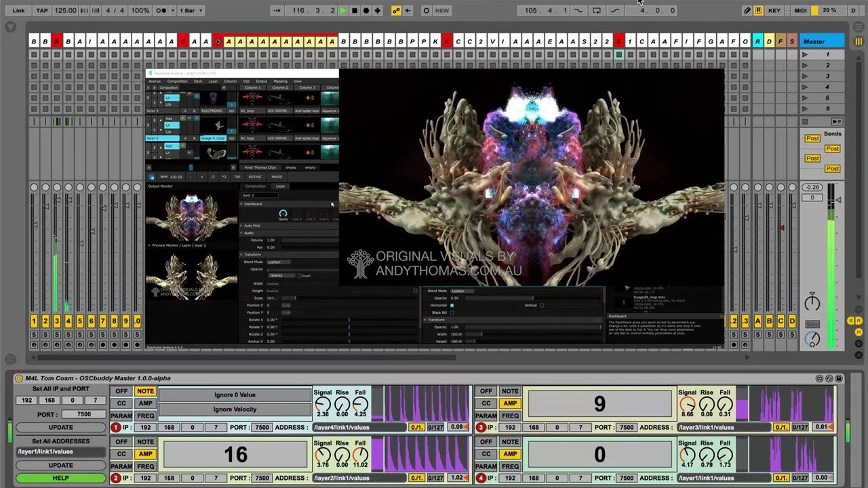Adjust Fall knob for channel 2
Screen dimensions: 868x488
pyautogui.click(x=360, y=455)
